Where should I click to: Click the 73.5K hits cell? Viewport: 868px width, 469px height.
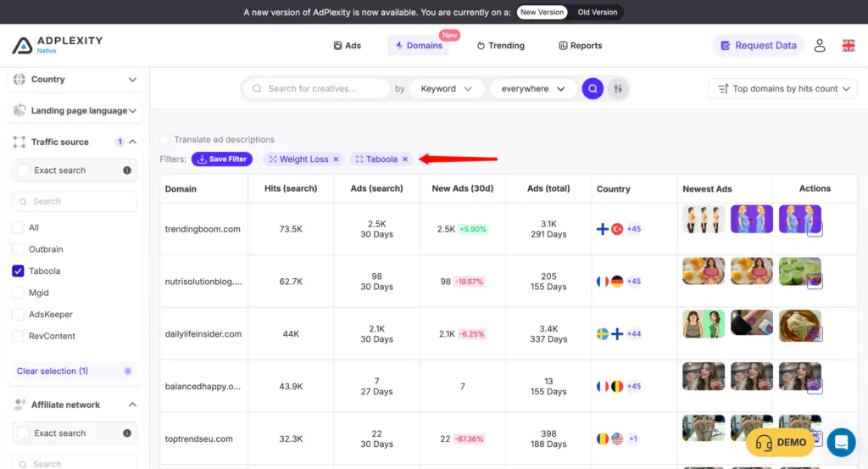tap(291, 229)
